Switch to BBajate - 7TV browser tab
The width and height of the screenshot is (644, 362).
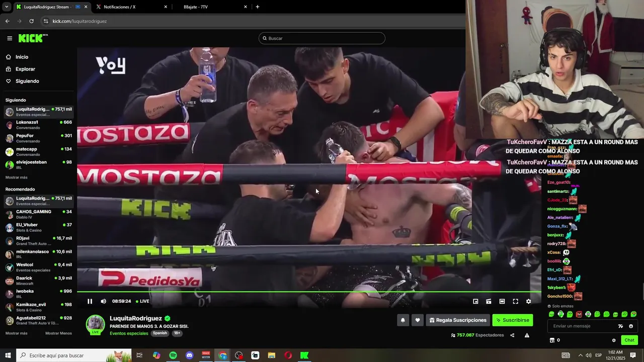pos(211,7)
